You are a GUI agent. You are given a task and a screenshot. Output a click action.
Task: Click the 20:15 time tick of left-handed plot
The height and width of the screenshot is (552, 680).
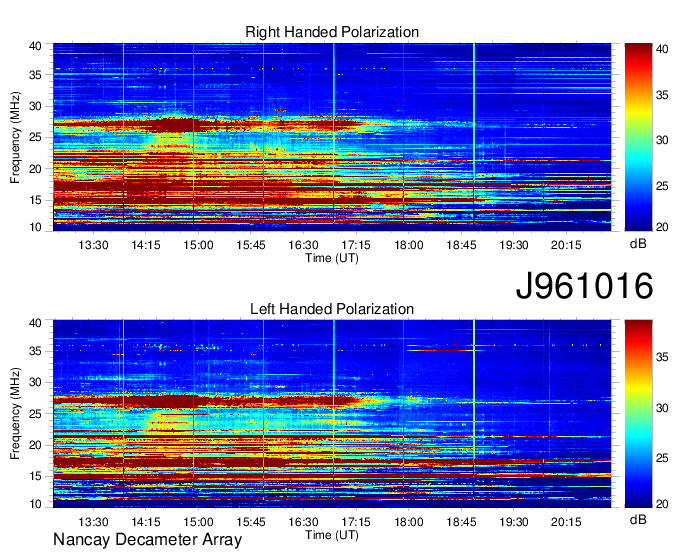(566, 522)
